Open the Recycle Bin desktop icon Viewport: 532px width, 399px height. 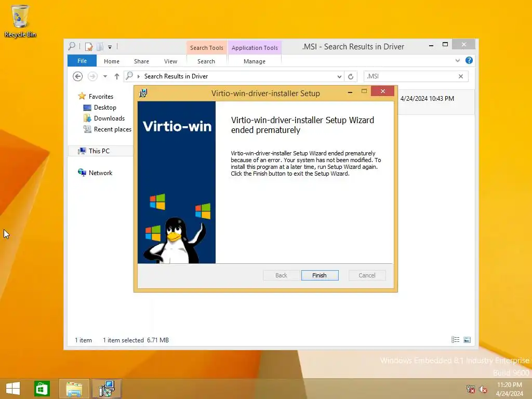(20, 21)
